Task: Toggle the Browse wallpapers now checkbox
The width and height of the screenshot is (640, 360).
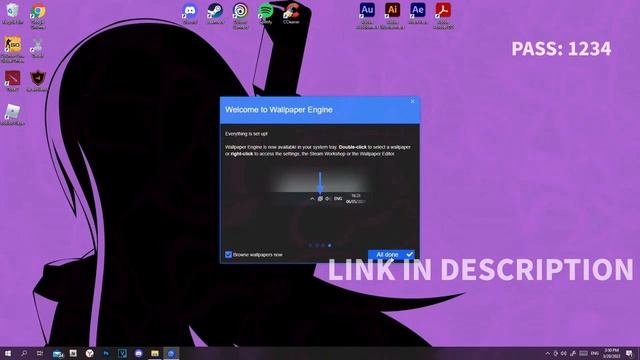Action: click(229, 254)
